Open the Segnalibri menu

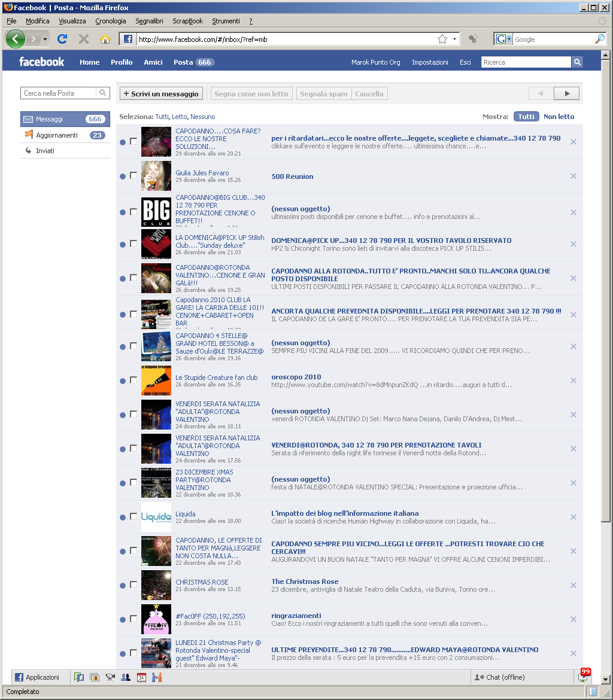(x=149, y=21)
